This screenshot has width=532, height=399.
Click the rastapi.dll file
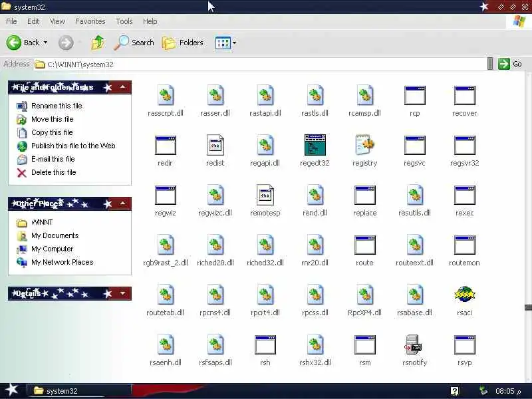[265, 101]
